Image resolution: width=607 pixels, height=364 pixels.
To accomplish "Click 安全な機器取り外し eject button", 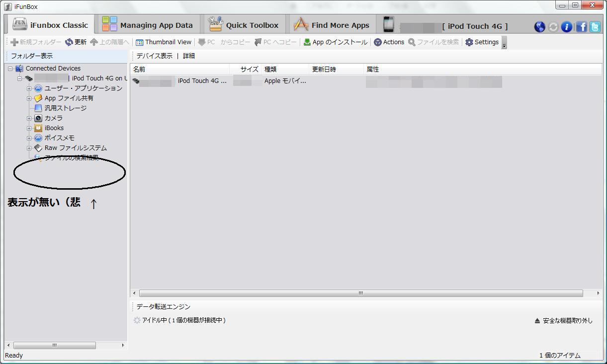I will (x=563, y=321).
